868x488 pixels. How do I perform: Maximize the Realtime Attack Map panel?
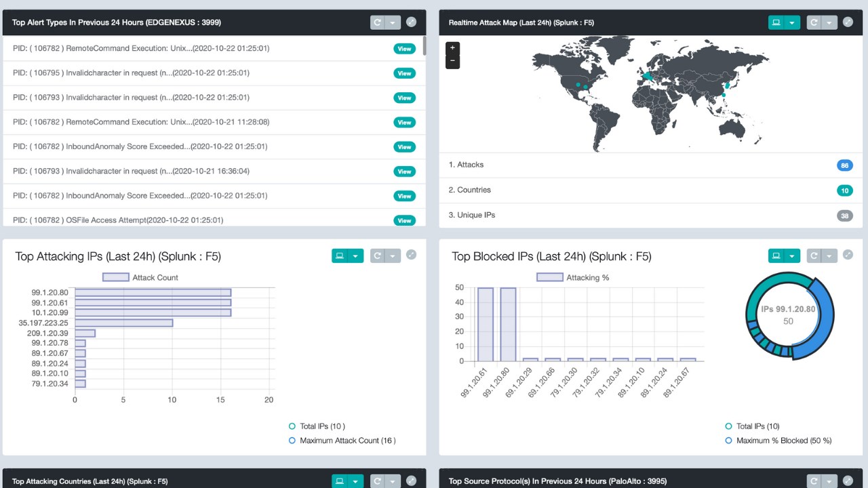pos(848,22)
